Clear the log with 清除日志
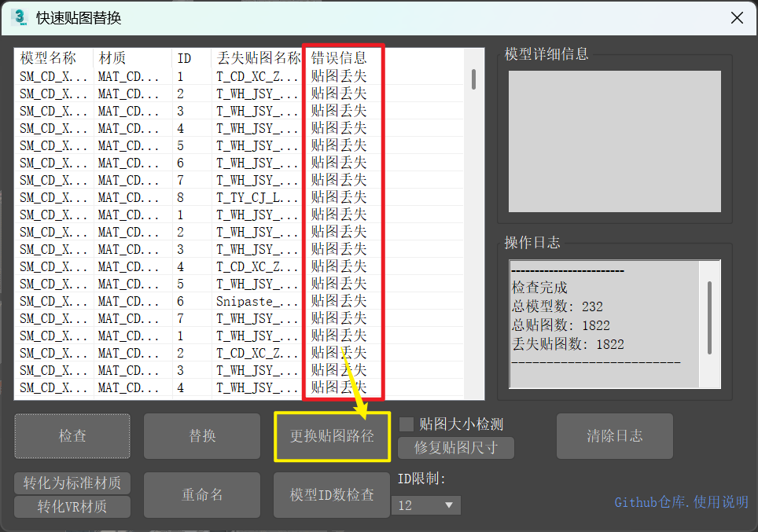The width and height of the screenshot is (758, 532). pos(614,436)
